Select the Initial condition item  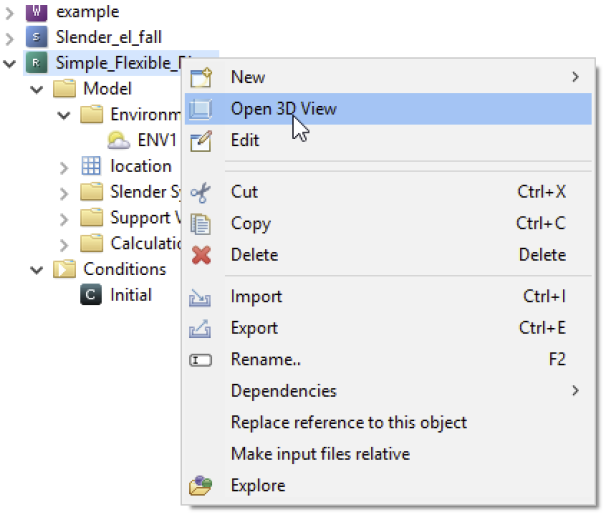(x=131, y=295)
